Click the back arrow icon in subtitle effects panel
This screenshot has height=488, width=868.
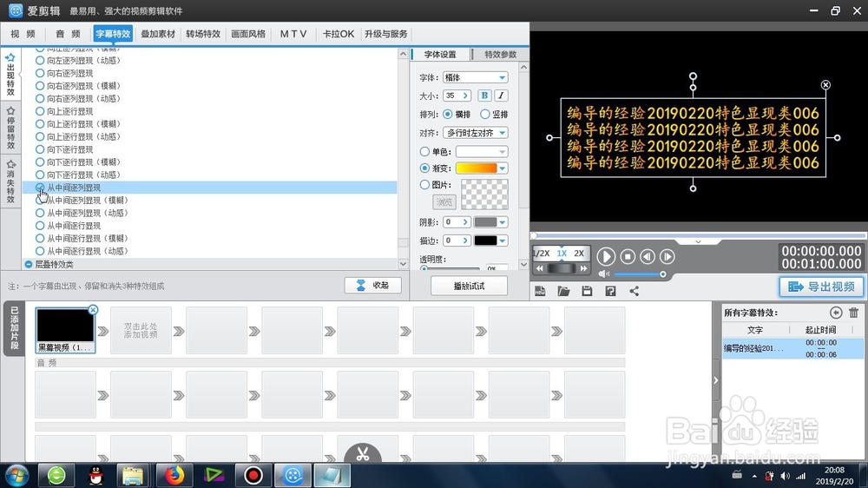836,313
